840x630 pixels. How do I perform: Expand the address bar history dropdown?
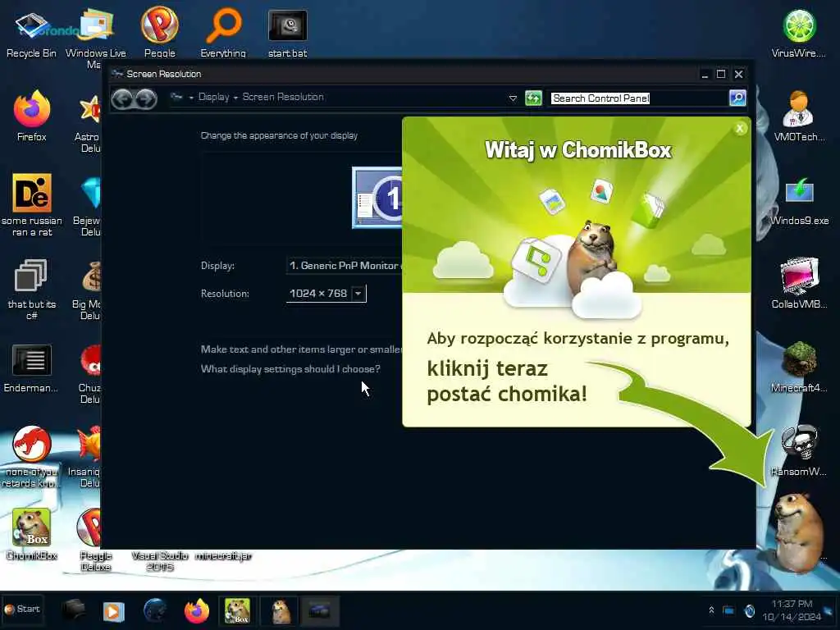click(513, 98)
